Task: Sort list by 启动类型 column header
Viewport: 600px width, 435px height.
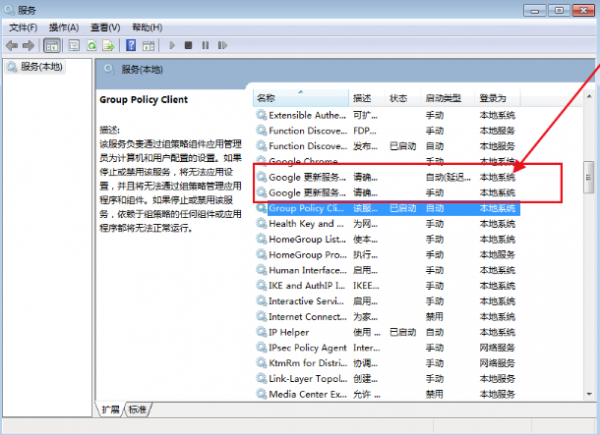Action: tap(444, 98)
